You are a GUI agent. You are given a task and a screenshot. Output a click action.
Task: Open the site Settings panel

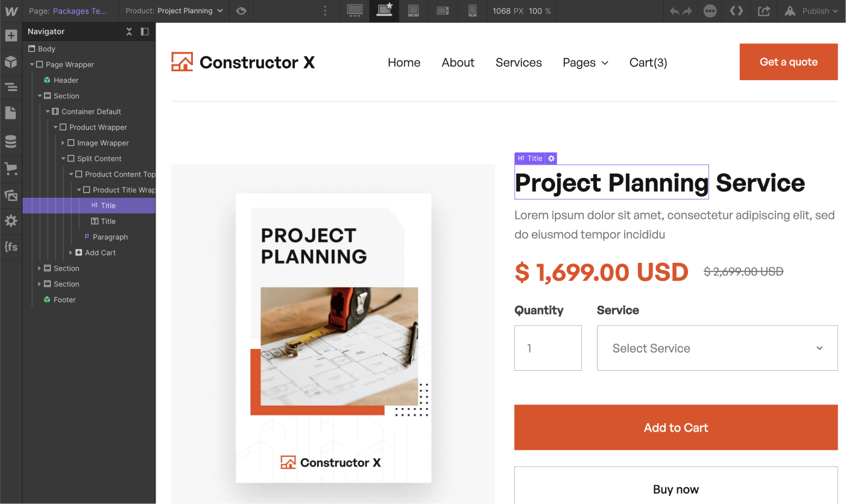pos(11,221)
